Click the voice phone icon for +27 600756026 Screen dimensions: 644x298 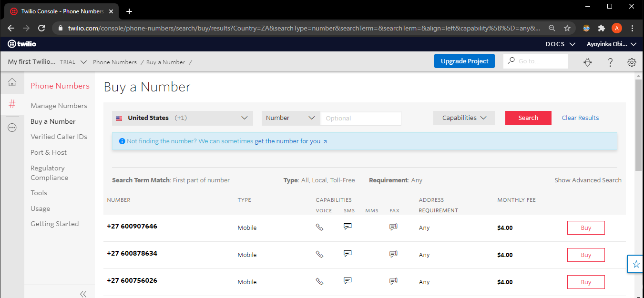[x=319, y=281]
